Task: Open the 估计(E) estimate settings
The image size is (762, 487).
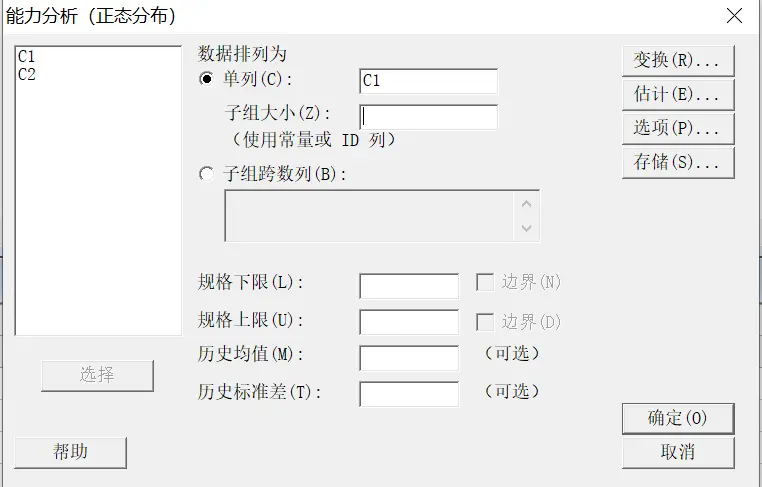Action: [x=677, y=95]
